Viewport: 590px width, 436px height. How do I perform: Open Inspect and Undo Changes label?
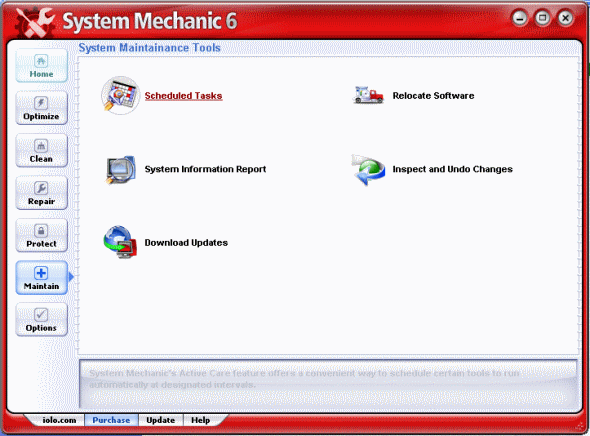(452, 169)
